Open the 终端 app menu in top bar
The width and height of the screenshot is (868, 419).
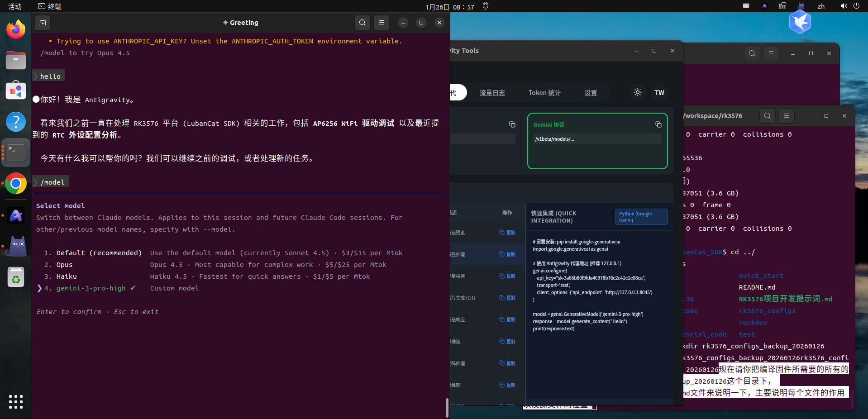click(50, 6)
